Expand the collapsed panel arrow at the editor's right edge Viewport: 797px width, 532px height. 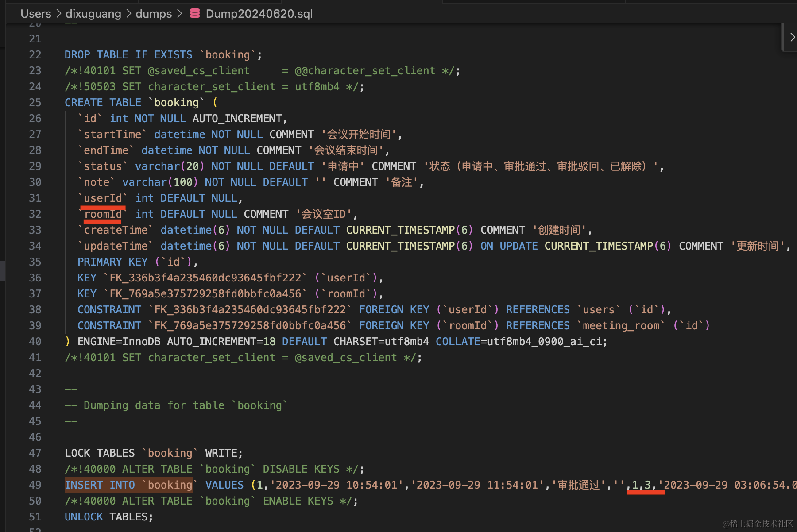pos(792,38)
